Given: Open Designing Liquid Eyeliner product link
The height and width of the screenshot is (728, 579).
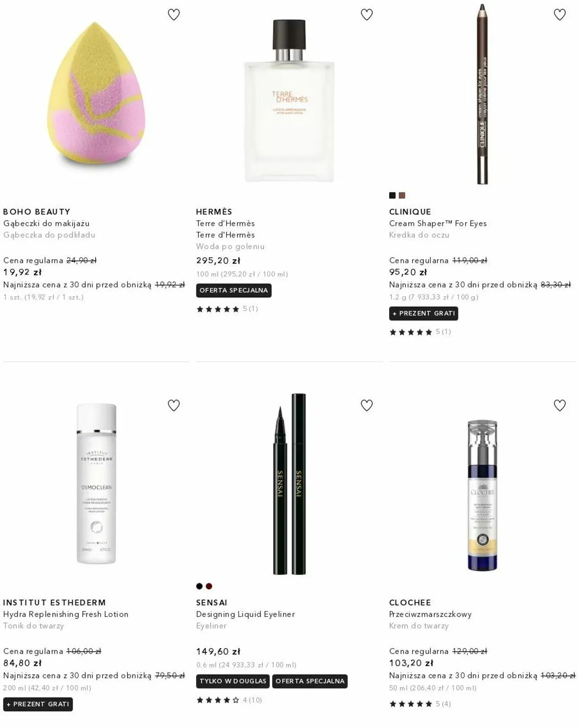Looking at the screenshot, I should point(245,614).
